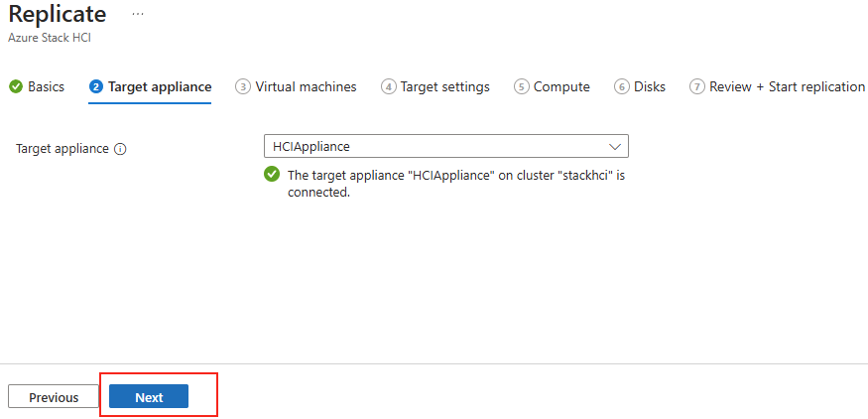The height and width of the screenshot is (419, 868).
Task: Open Review + Start replication tab
Action: point(777,87)
